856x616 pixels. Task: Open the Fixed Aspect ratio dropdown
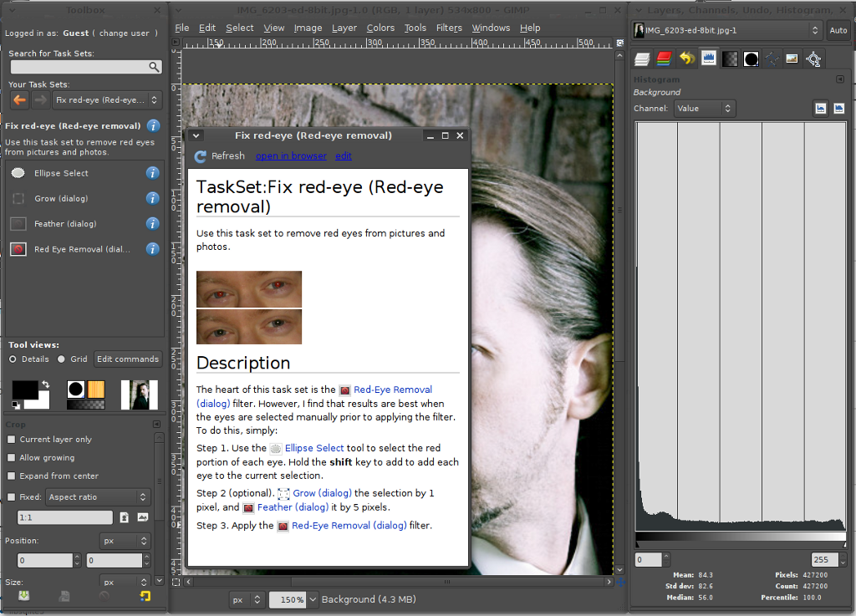pyautogui.click(x=98, y=497)
